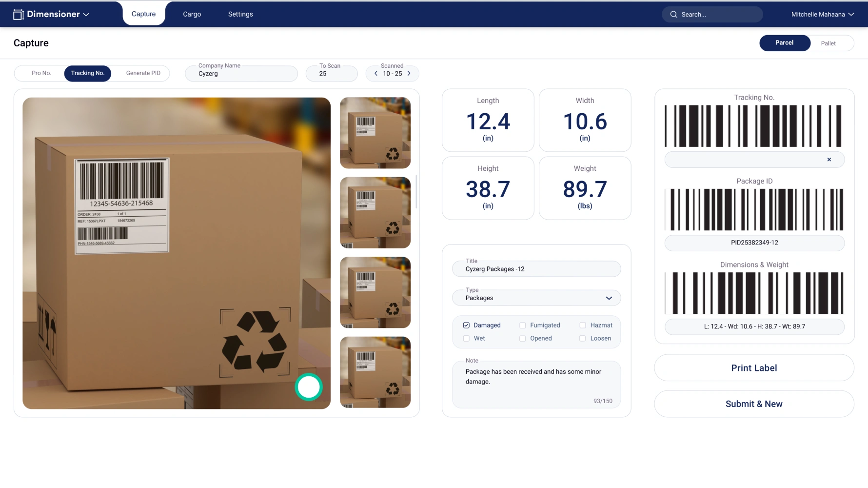Uncheck the Damaged checkbox

(x=466, y=325)
